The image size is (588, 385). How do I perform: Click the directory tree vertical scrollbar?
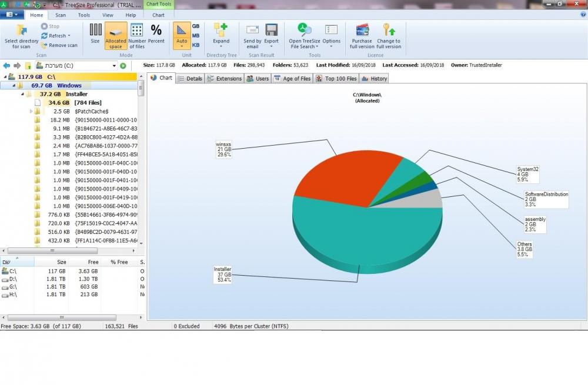141,159
